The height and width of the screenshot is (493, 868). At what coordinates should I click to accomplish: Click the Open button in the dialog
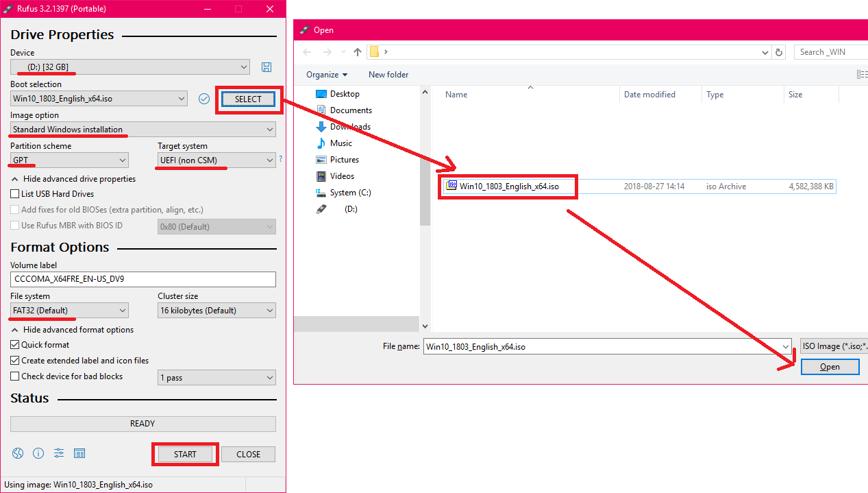(830, 367)
